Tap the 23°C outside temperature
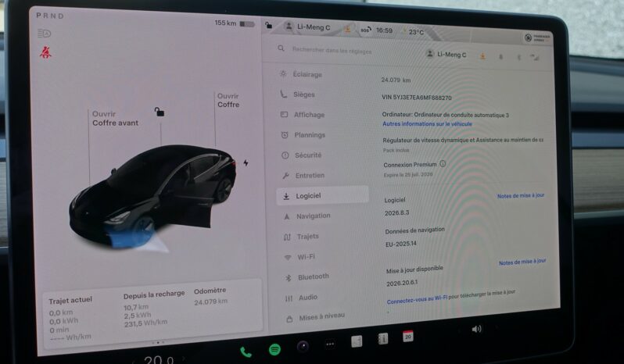 tap(416, 32)
